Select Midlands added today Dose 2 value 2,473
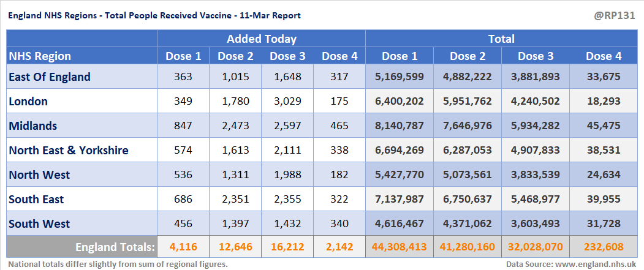The image size is (644, 270). [x=235, y=126]
